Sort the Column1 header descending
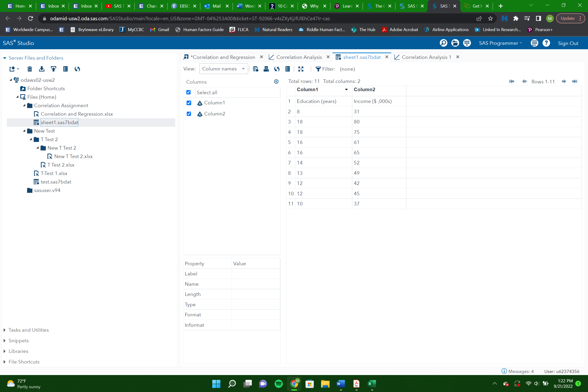 [x=346, y=89]
